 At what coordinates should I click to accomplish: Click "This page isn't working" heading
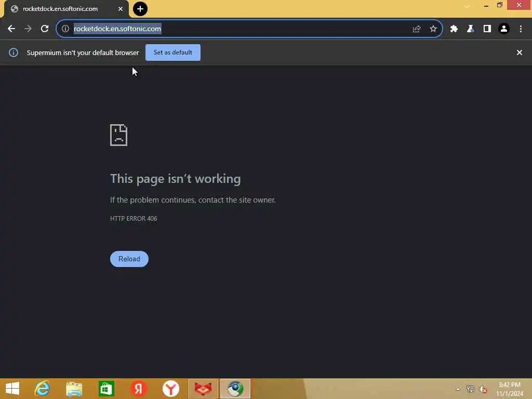point(176,179)
